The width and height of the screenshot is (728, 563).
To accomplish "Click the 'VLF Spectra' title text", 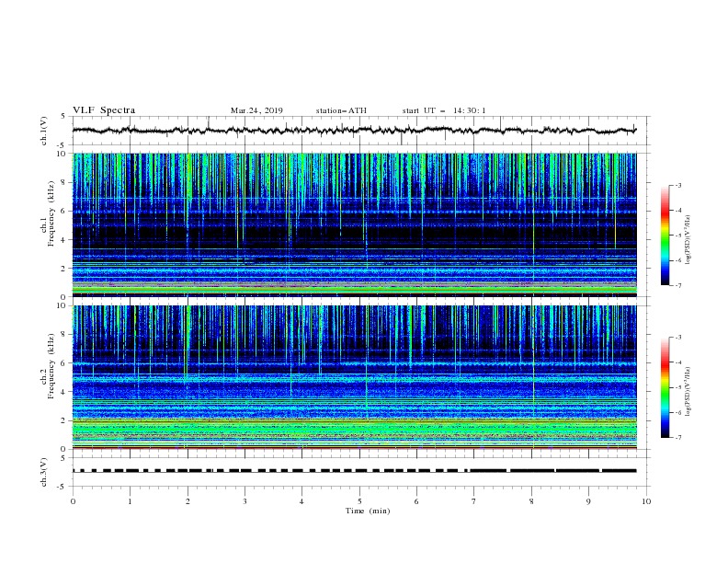I will [104, 110].
